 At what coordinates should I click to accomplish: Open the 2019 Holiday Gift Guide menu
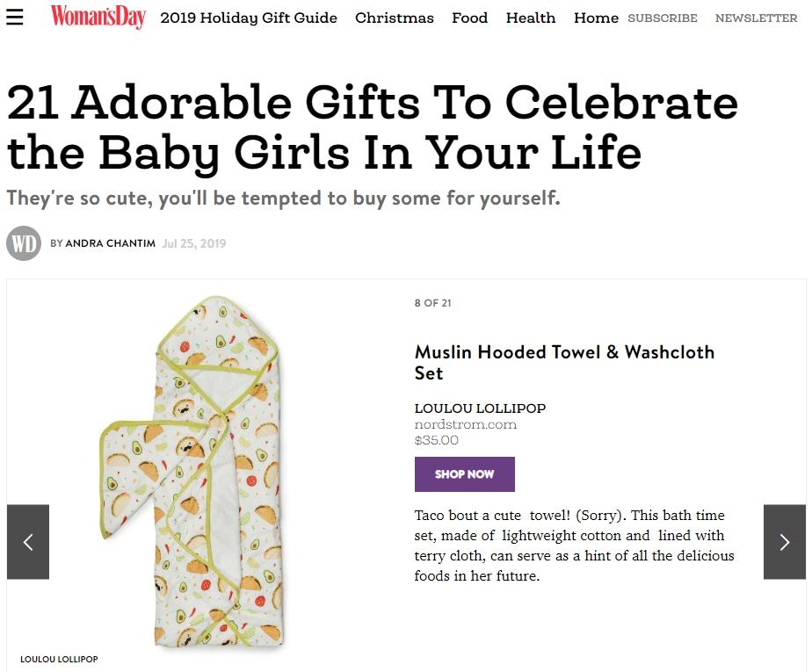coord(249,18)
